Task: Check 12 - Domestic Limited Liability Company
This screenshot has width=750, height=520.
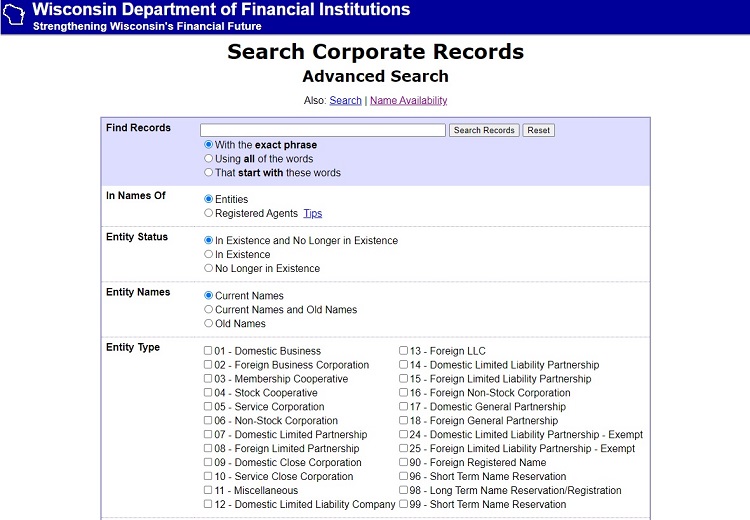Action: (x=208, y=504)
